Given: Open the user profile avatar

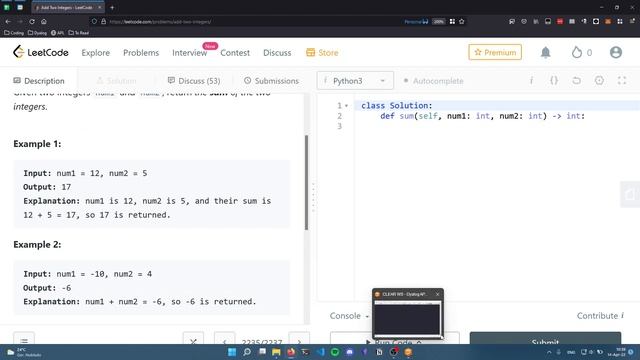Looking at the screenshot, I should pyautogui.click(x=616, y=52).
